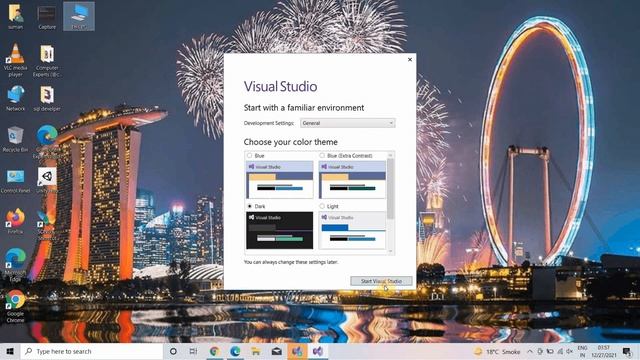Image resolution: width=640 pixels, height=360 pixels.
Task: Switch to Edge in the taskbar
Action: (235, 351)
